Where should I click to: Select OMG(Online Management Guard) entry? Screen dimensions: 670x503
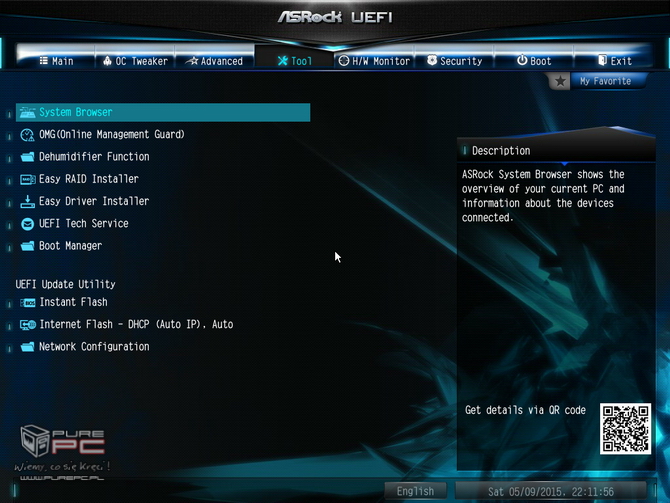click(112, 135)
